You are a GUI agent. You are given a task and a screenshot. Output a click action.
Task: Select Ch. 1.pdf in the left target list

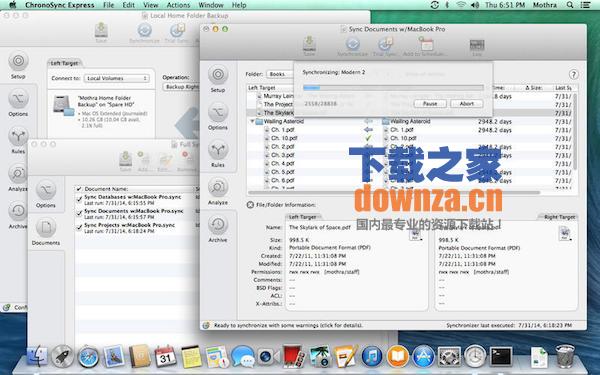click(x=283, y=130)
